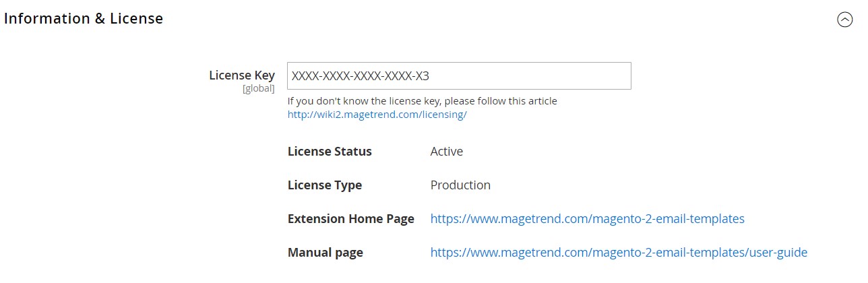Open the magento-2-email-templates home page link
This screenshot has width=868, height=283.
tap(587, 219)
